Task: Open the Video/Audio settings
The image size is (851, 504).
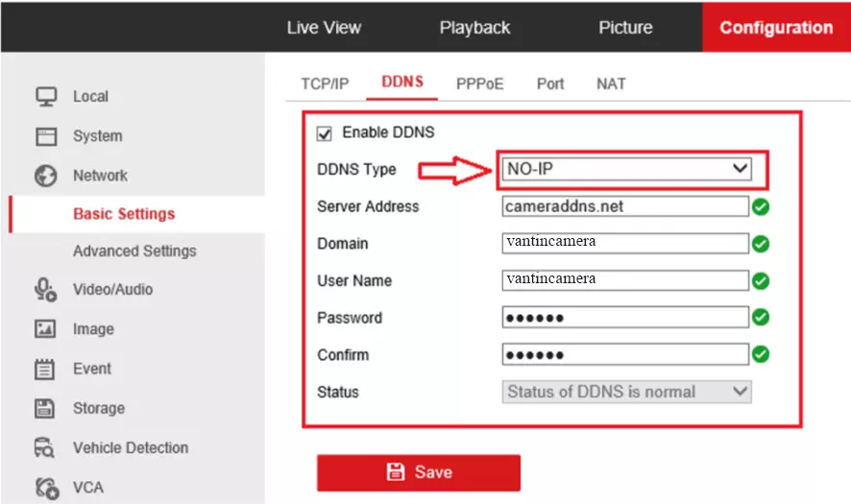Action: point(113,290)
